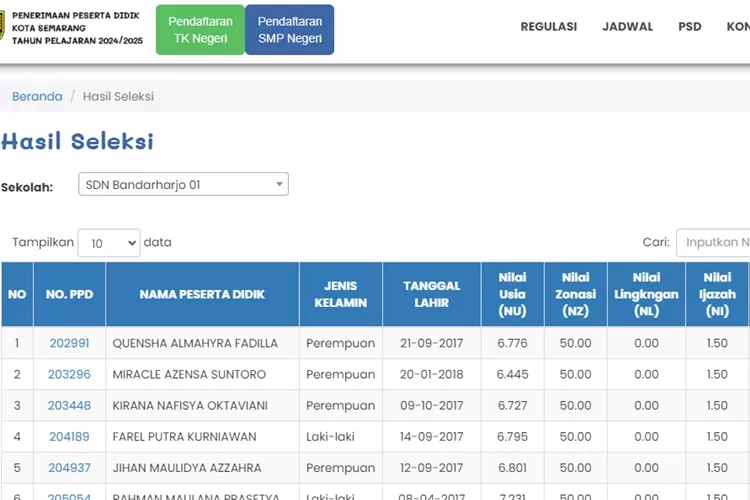
Task: Open PPD number 203296 link
Action: (x=69, y=374)
